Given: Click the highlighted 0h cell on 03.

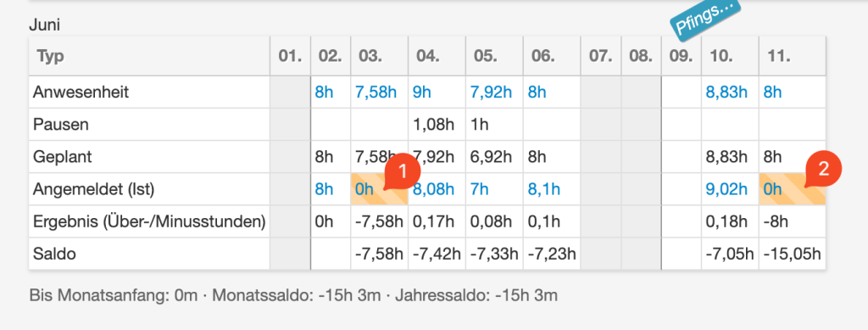Looking at the screenshot, I should [x=379, y=189].
